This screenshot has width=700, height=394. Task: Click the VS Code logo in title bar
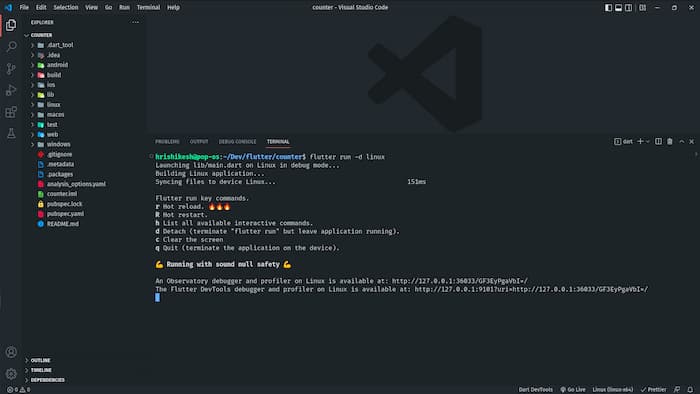[8, 7]
